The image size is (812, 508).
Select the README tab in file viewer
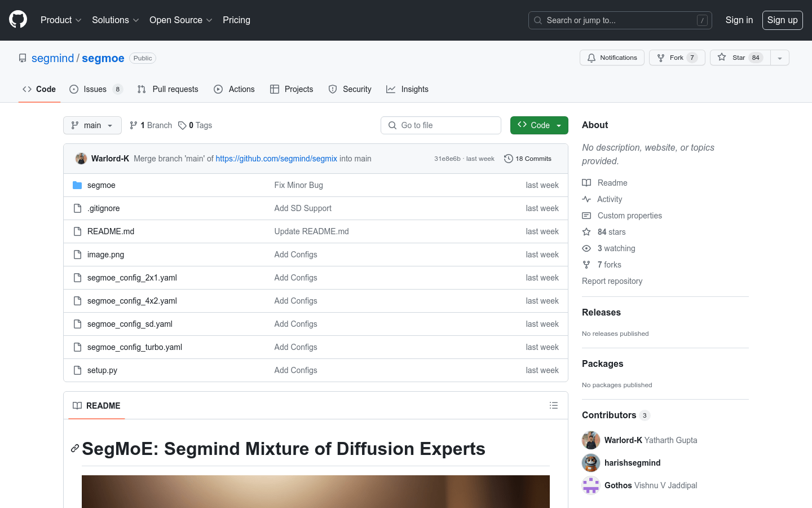[x=96, y=406]
